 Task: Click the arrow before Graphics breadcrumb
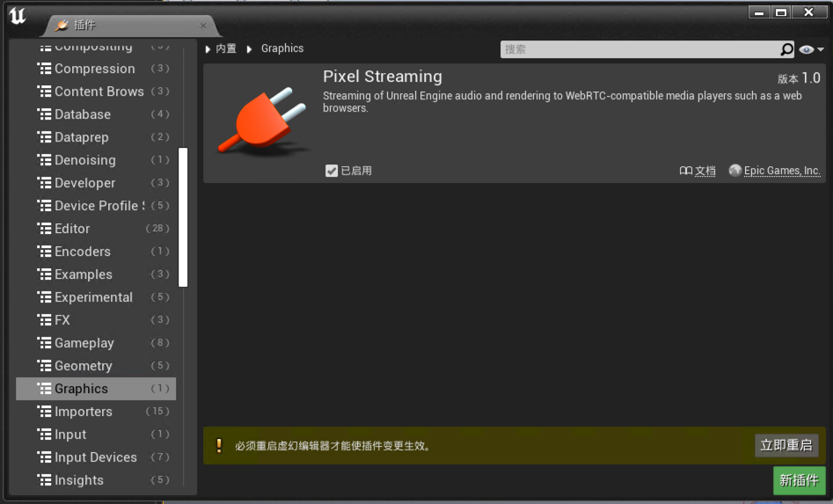click(249, 49)
